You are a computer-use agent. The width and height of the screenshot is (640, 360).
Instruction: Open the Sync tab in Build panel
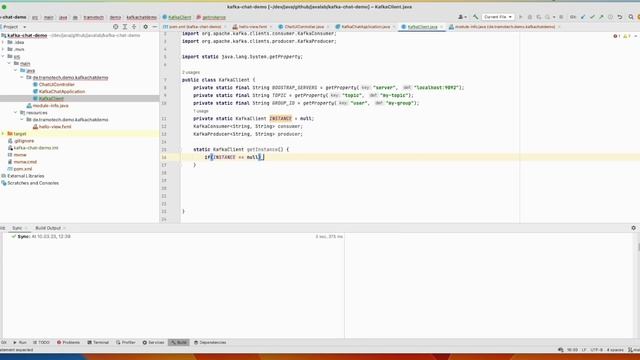[x=17, y=228]
